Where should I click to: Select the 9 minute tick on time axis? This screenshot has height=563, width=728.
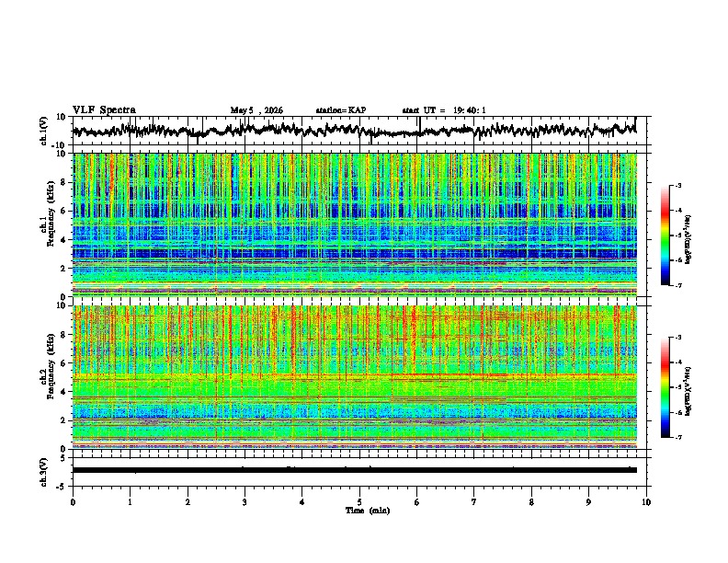[x=588, y=502]
